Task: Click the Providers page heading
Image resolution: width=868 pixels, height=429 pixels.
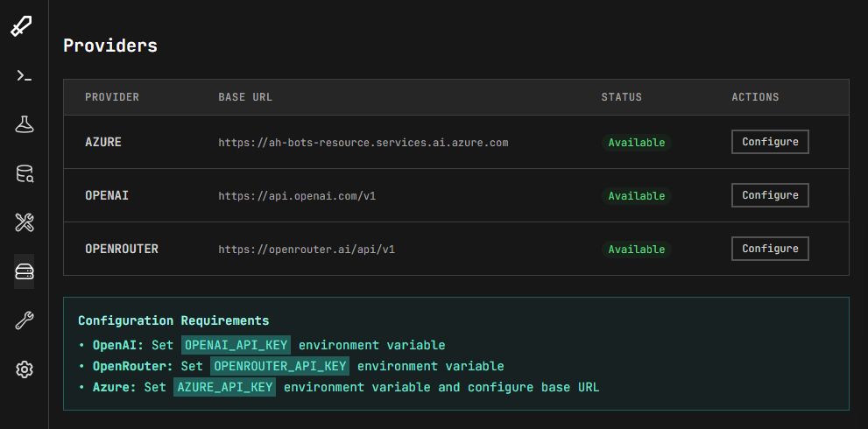Action: pos(110,46)
